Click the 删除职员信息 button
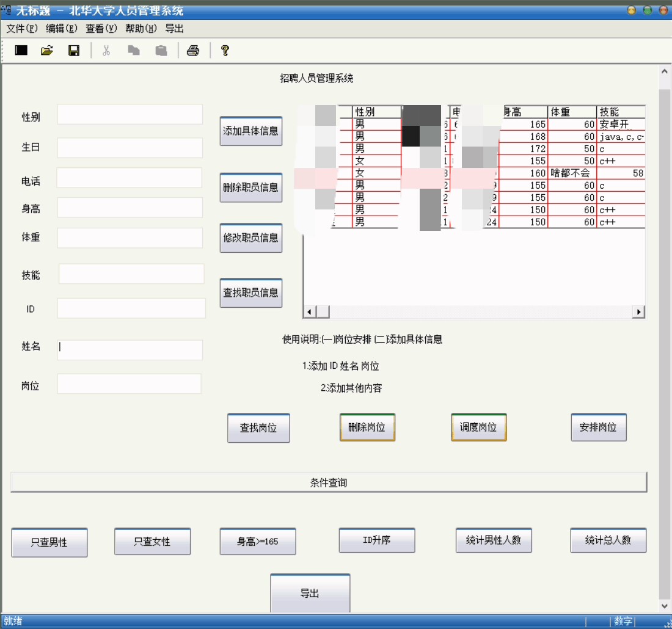This screenshot has width=672, height=629. (250, 187)
